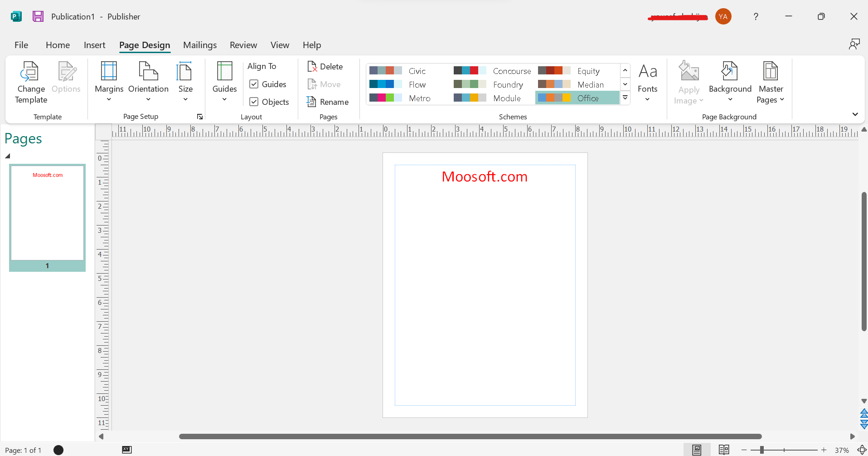Apply the Module color scheme
The height and width of the screenshot is (456, 868).
coord(493,98)
